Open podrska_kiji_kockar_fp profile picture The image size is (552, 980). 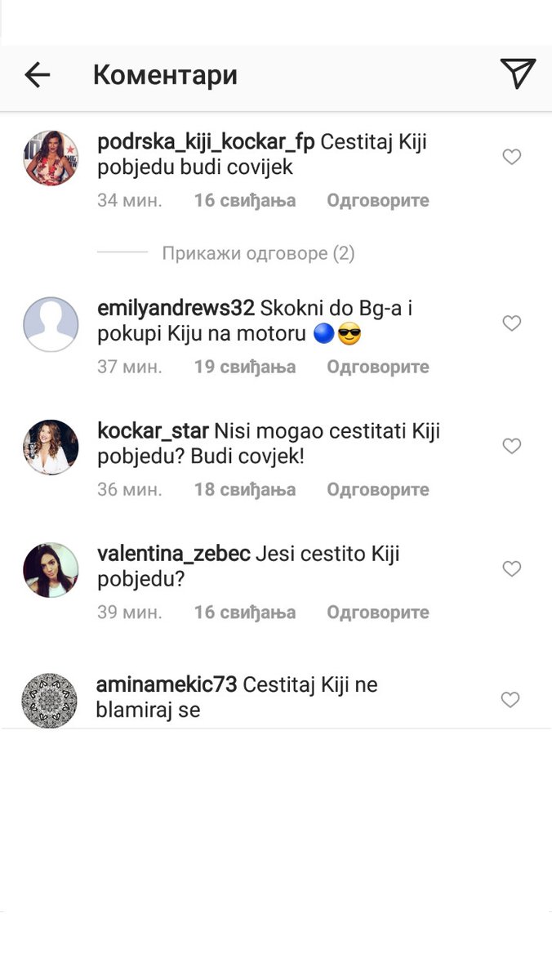pos(51,158)
